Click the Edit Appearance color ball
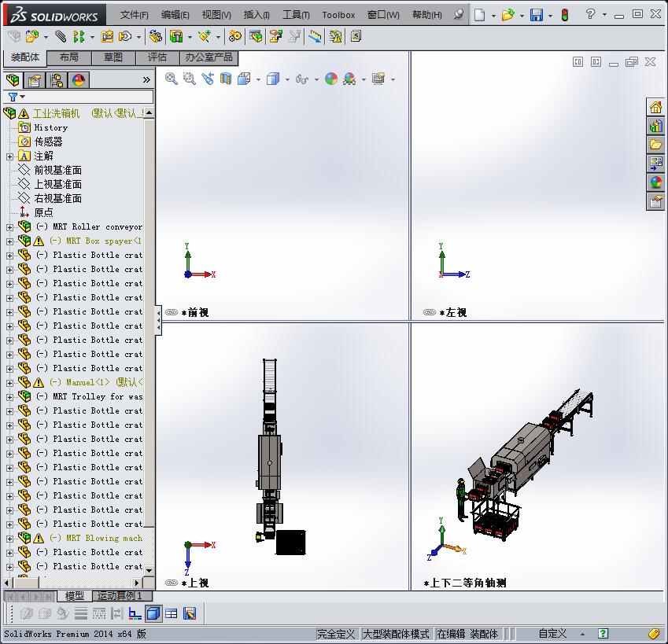Screen dimensions: 668x644 click(330, 79)
